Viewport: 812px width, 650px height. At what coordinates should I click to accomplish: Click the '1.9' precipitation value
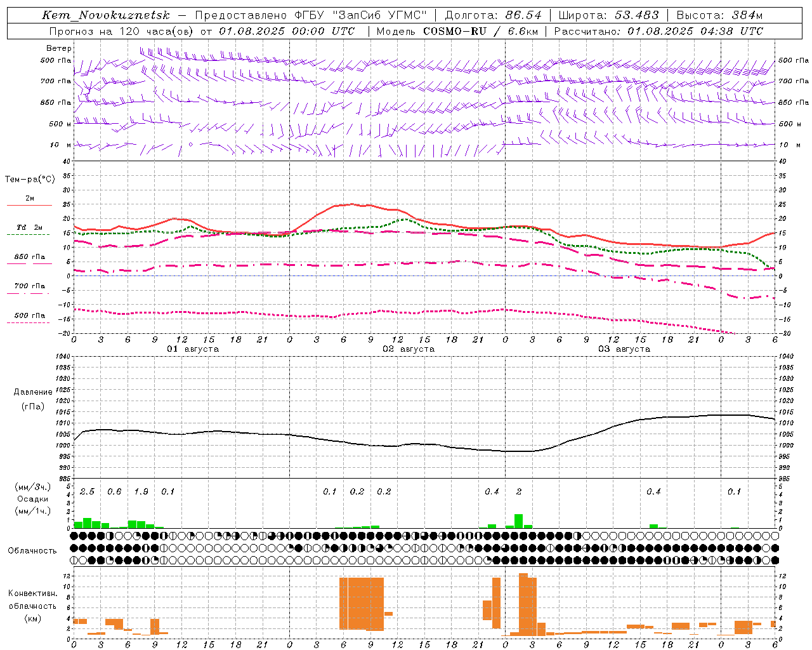tap(141, 492)
